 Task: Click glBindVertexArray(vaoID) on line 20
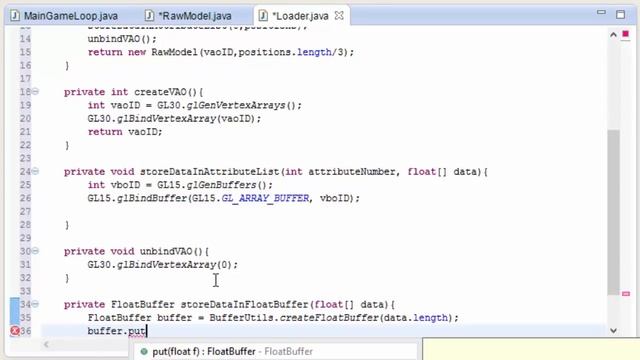(x=189, y=119)
